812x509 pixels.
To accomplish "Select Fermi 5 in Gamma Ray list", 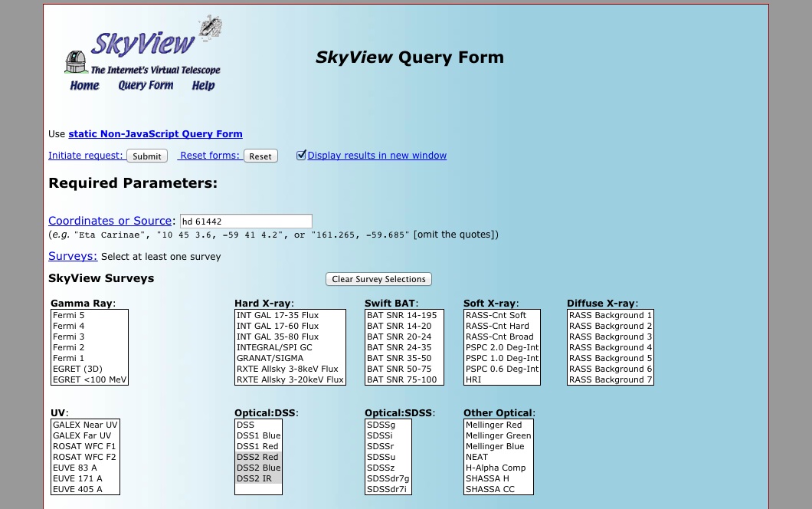I will [90, 315].
